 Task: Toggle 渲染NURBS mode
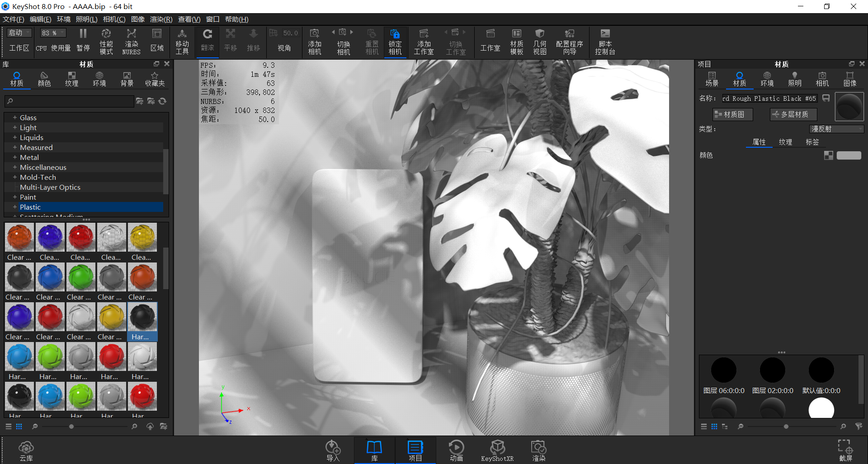click(131, 41)
